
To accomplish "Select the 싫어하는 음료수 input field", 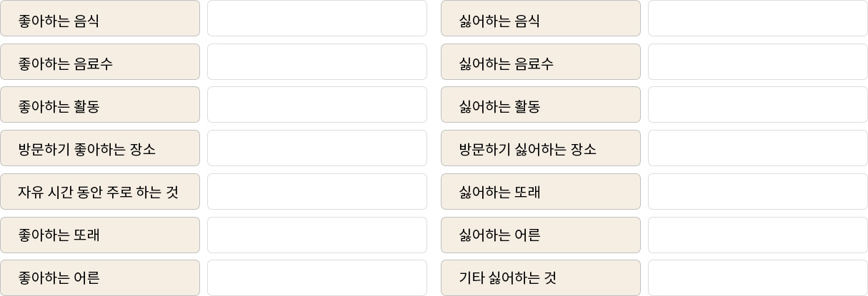I will [x=758, y=61].
